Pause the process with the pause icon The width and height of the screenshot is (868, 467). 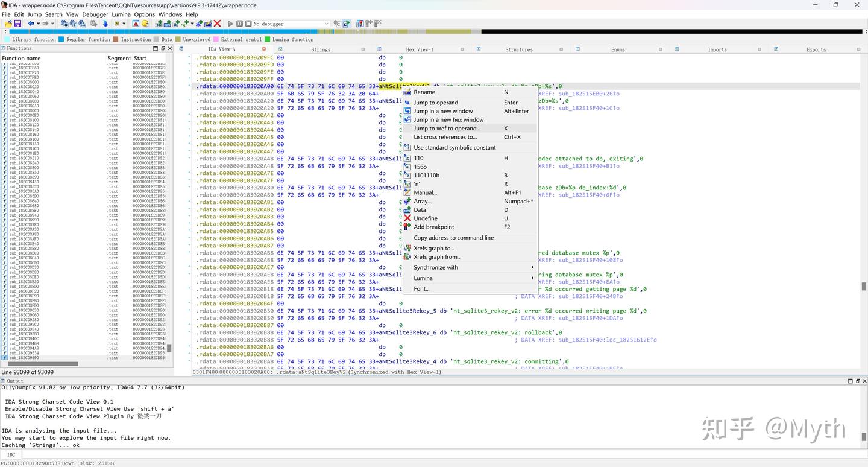239,24
